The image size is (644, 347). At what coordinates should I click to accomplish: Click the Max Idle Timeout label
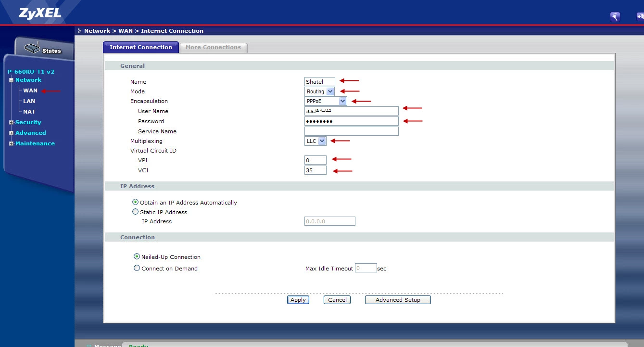point(329,269)
